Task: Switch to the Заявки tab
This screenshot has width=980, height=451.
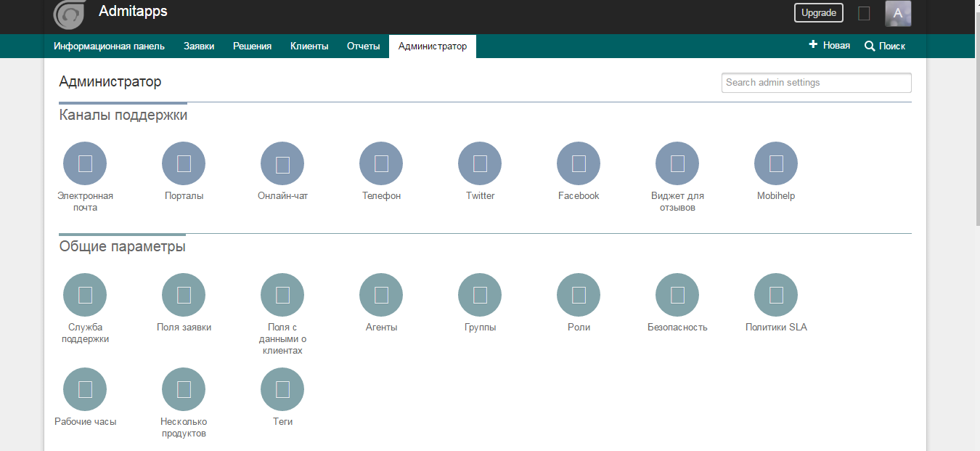Action: click(x=199, y=46)
